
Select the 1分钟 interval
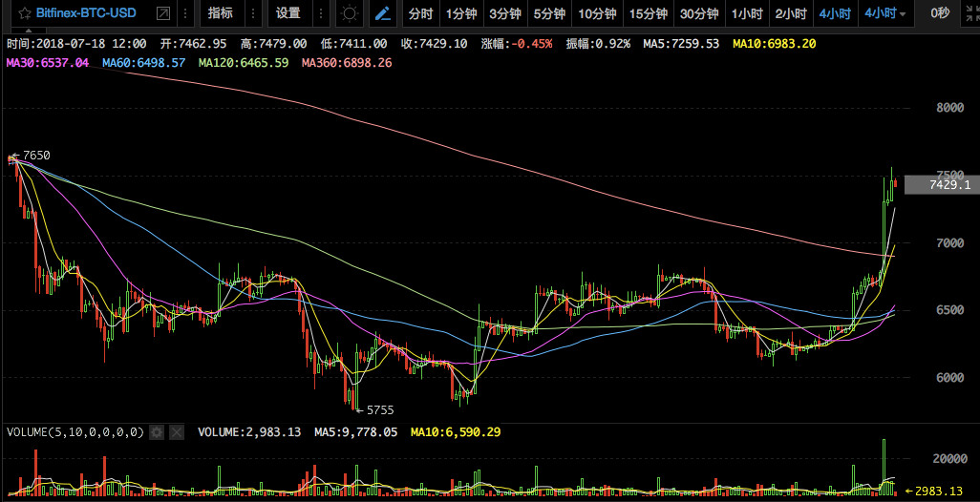pos(461,13)
